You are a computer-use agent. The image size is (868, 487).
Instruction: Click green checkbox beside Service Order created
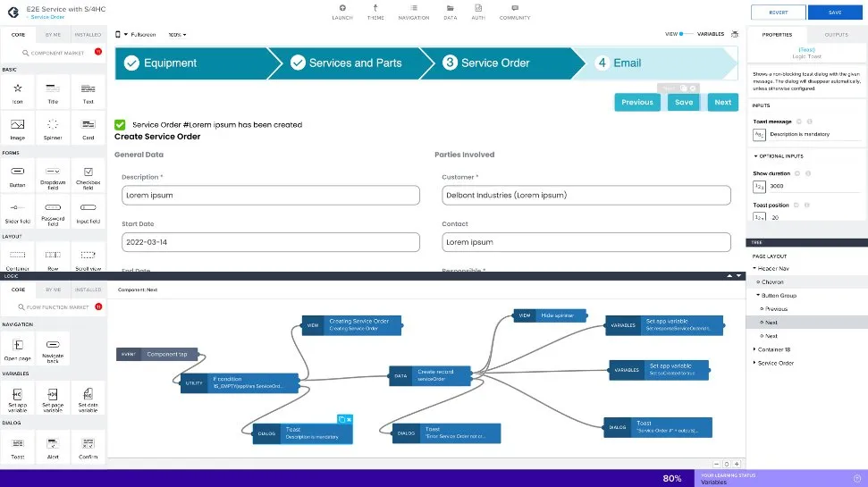tap(120, 125)
